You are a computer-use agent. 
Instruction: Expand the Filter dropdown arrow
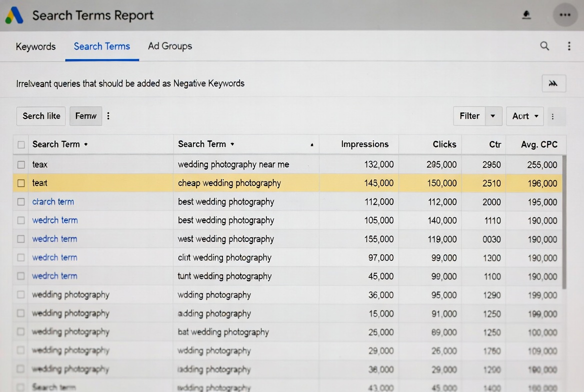(x=493, y=116)
